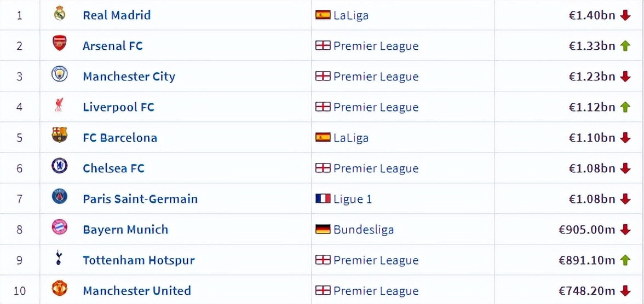Click the German flag next to Bundesliga
Image resolution: width=644 pixels, height=304 pixels.
pyautogui.click(x=323, y=229)
